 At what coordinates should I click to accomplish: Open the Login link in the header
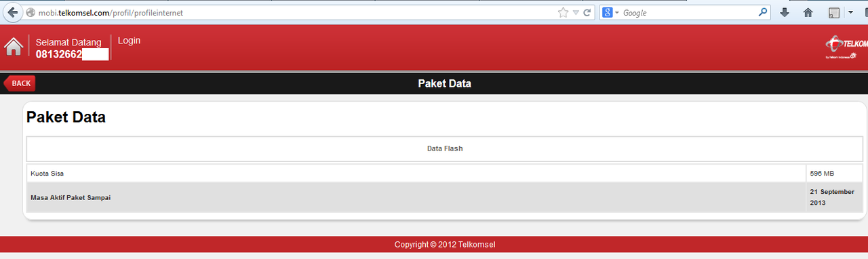pos(129,41)
